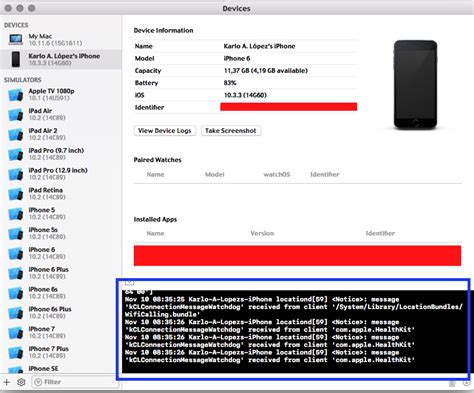Click View Device Logs button
The image size is (474, 393).
(x=165, y=131)
